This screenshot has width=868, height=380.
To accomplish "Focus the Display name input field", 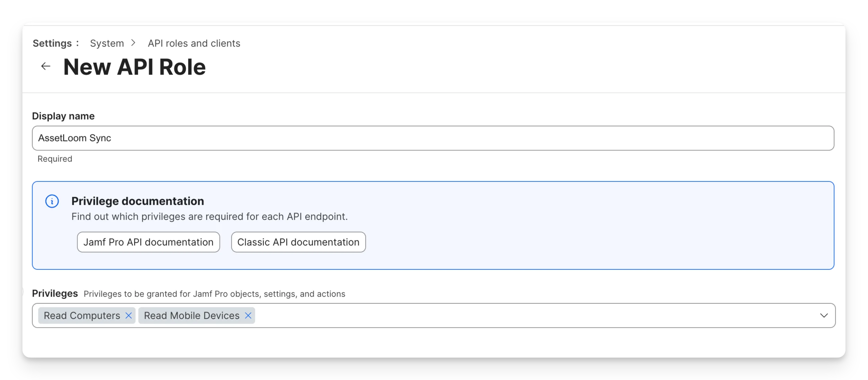I will click(x=433, y=138).
